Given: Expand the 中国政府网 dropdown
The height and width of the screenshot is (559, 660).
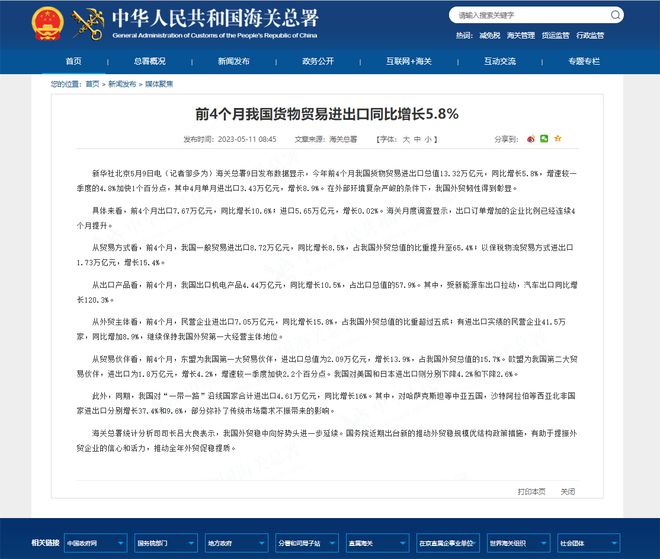Looking at the screenshot, I should tap(96, 543).
